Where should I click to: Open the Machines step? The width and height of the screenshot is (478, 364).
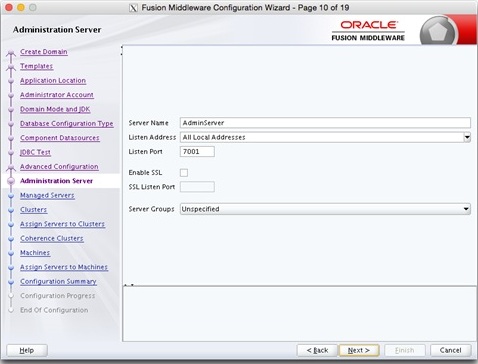35,253
